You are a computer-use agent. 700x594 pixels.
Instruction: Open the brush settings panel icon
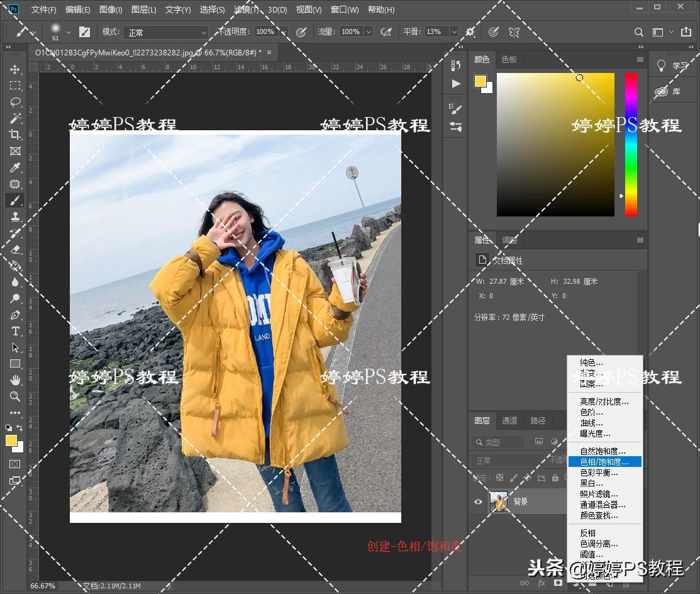pos(84,32)
